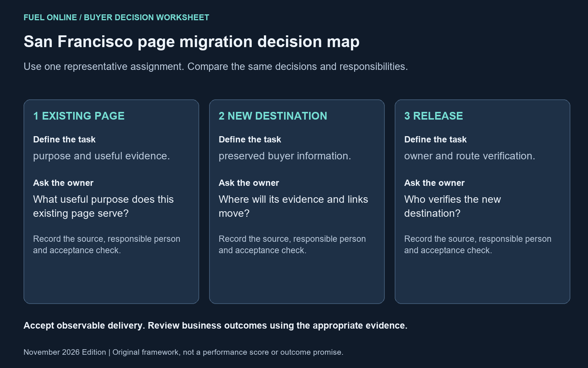Click 'Ask the owner' in the New Destination card
The image size is (588, 368).
[x=249, y=183]
